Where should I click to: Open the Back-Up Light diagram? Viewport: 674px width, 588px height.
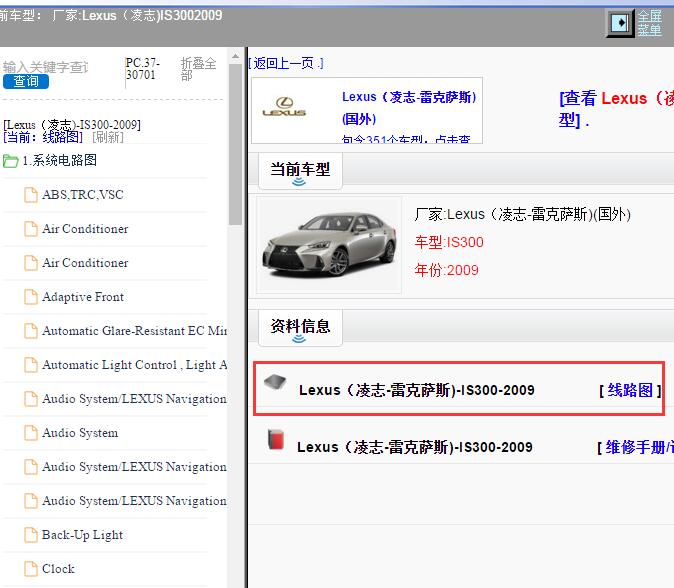[x=82, y=535]
